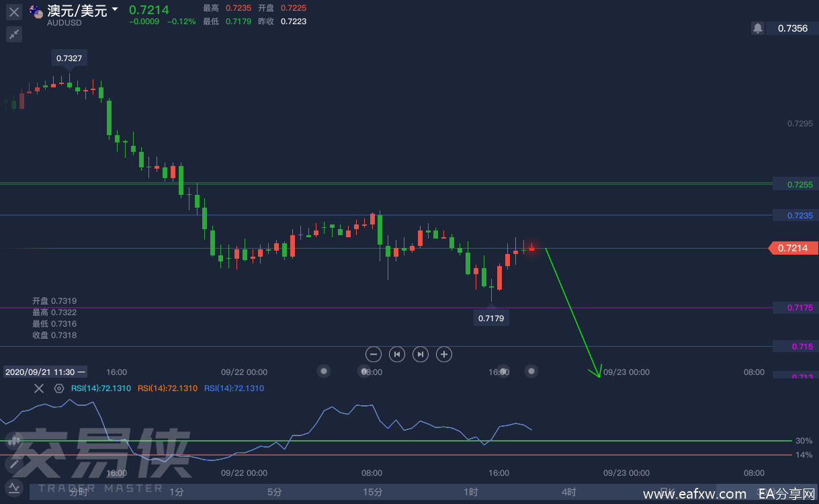Screen dimensions: 819x504
Task: Click the RSI 30% level label
Action: (x=804, y=441)
